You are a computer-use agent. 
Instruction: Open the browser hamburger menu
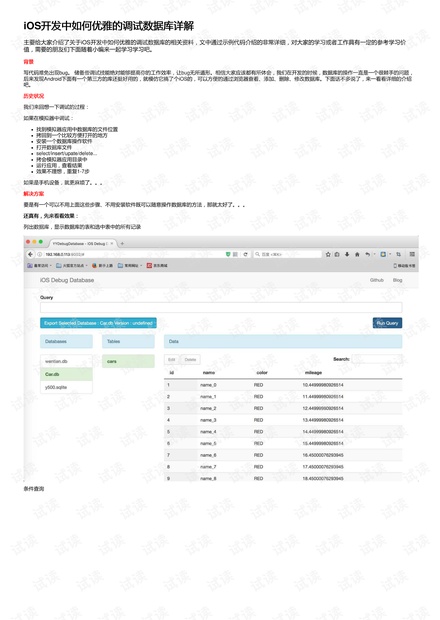pyautogui.click(x=412, y=254)
